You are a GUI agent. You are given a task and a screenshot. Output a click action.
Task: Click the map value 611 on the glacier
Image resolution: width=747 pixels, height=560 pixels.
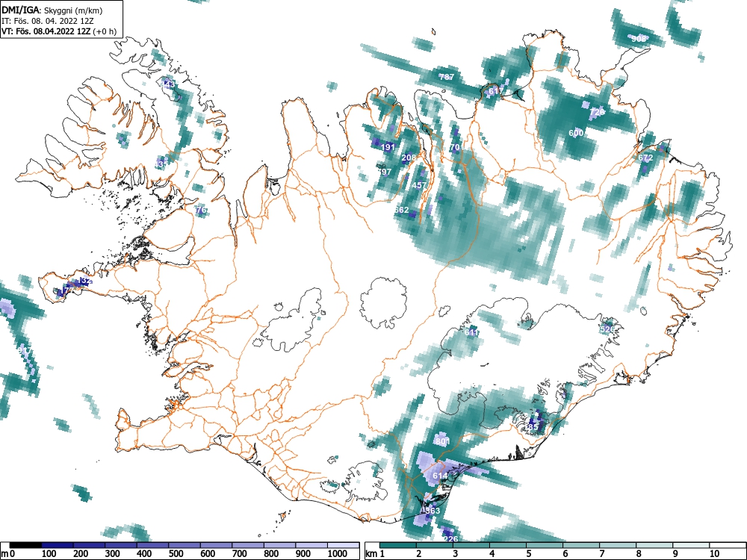pyautogui.click(x=471, y=332)
